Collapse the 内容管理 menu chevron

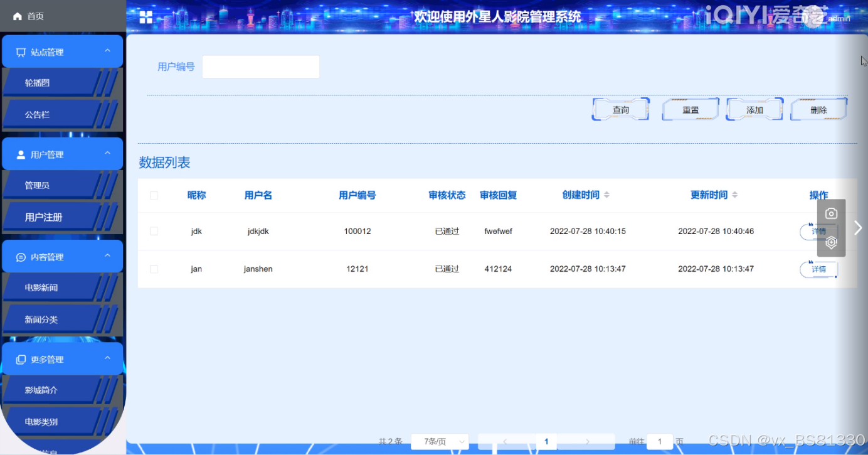click(x=107, y=255)
